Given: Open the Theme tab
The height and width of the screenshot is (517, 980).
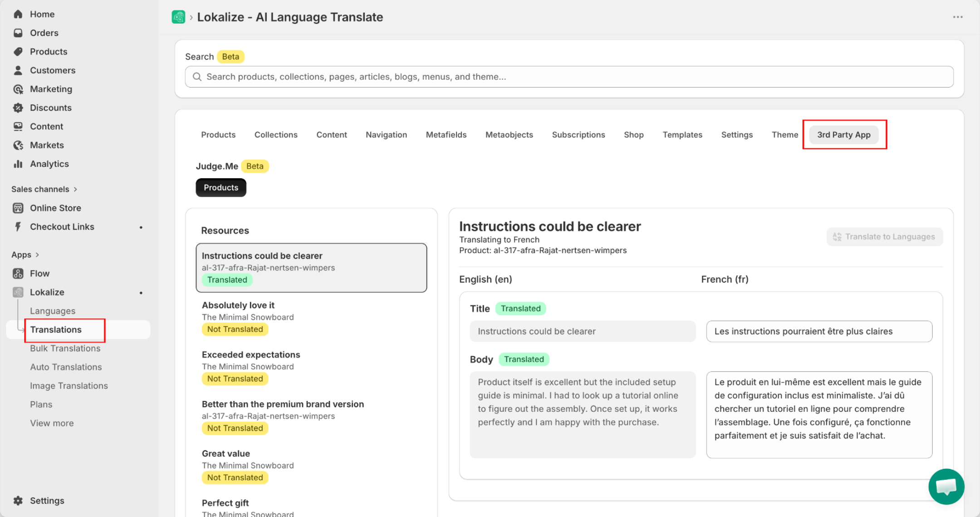Looking at the screenshot, I should tap(785, 135).
